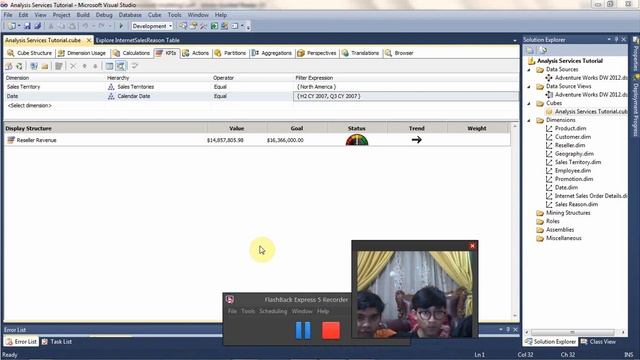The width and height of the screenshot is (640, 360).
Task: Click the Move Up arrow icon
Action: pos(84,66)
